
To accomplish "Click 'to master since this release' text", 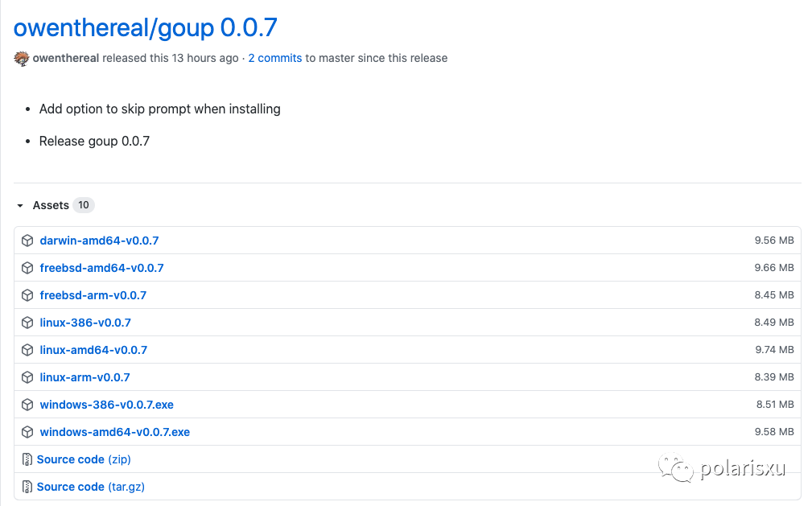I will (x=377, y=58).
